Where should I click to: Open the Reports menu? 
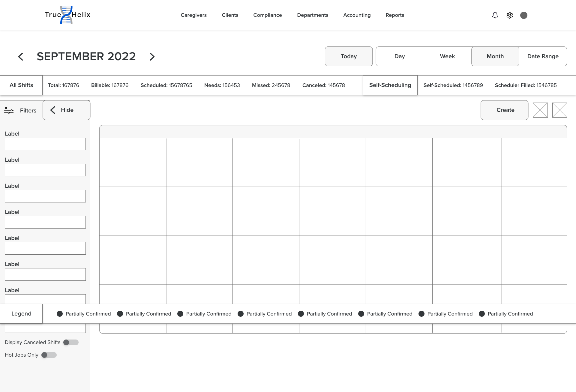(x=395, y=15)
